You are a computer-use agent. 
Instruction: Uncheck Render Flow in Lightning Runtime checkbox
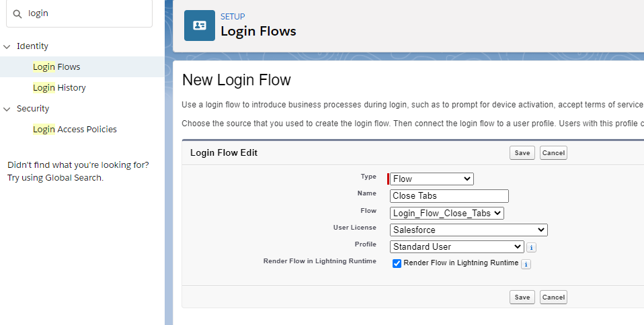(x=397, y=263)
